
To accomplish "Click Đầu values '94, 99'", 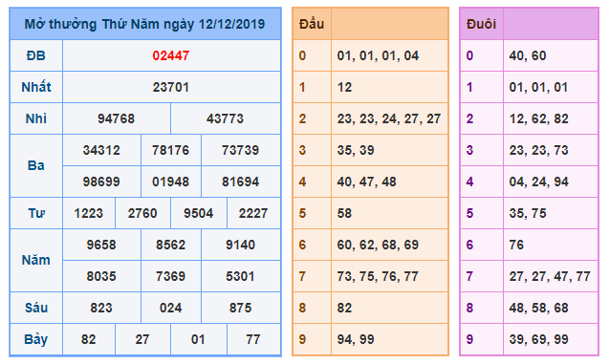I will pyautogui.click(x=356, y=339).
